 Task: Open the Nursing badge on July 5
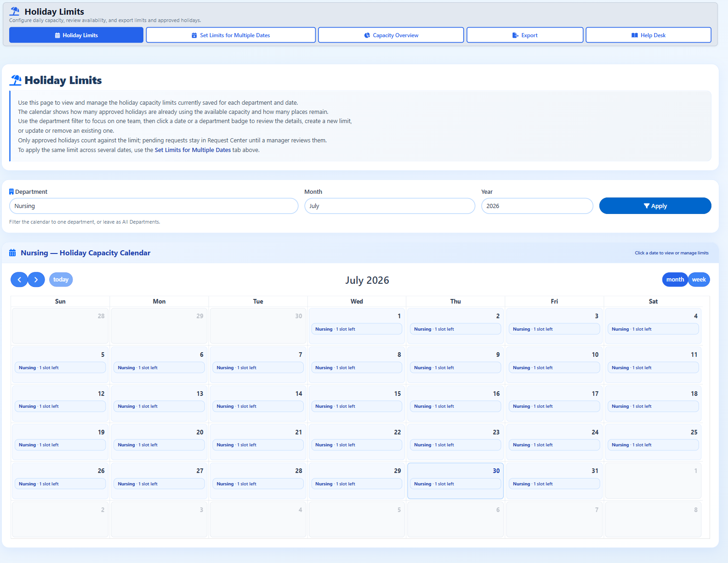pos(60,368)
